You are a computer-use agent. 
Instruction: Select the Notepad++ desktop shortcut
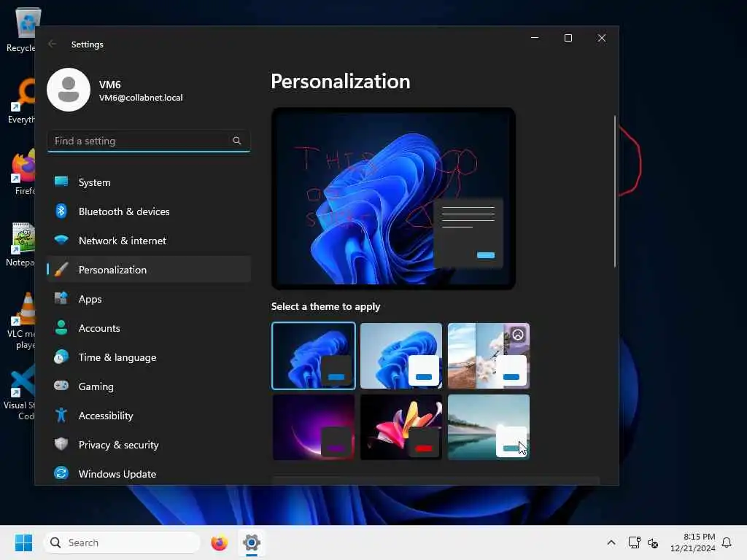click(x=20, y=244)
